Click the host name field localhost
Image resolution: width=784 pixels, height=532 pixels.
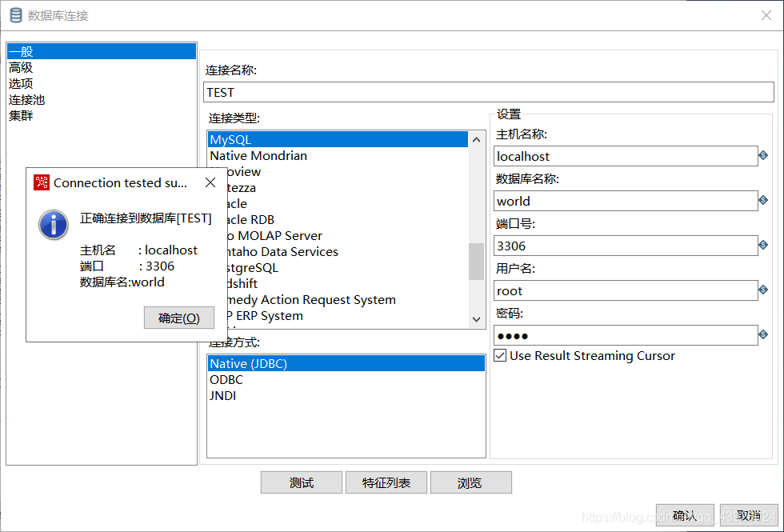coord(626,156)
